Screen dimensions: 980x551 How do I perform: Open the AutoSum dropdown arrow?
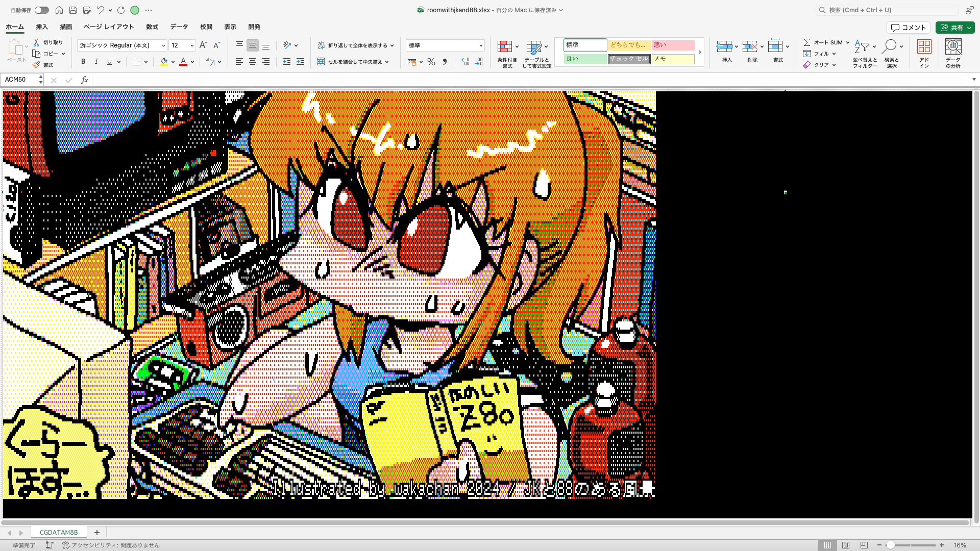point(848,42)
